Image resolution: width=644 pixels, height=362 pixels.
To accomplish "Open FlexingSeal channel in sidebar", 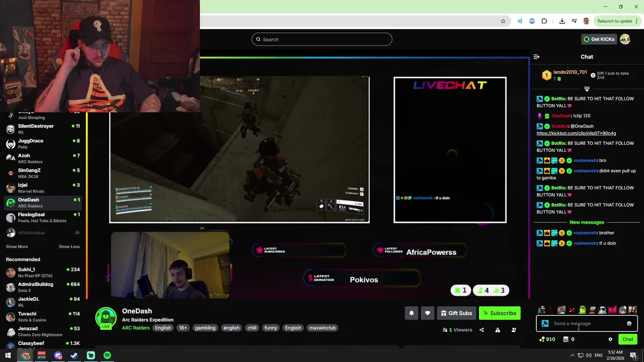I will click(x=43, y=217).
